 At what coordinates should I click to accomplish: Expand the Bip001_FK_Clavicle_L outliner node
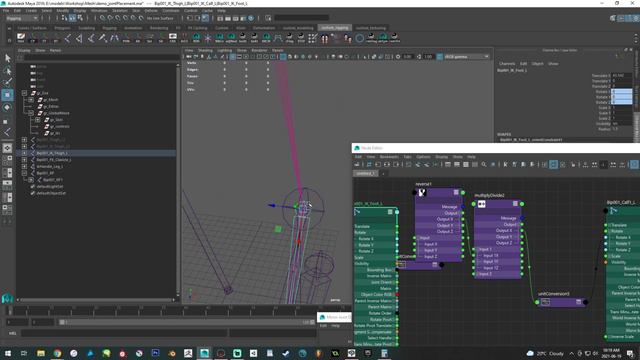[x=24, y=160]
